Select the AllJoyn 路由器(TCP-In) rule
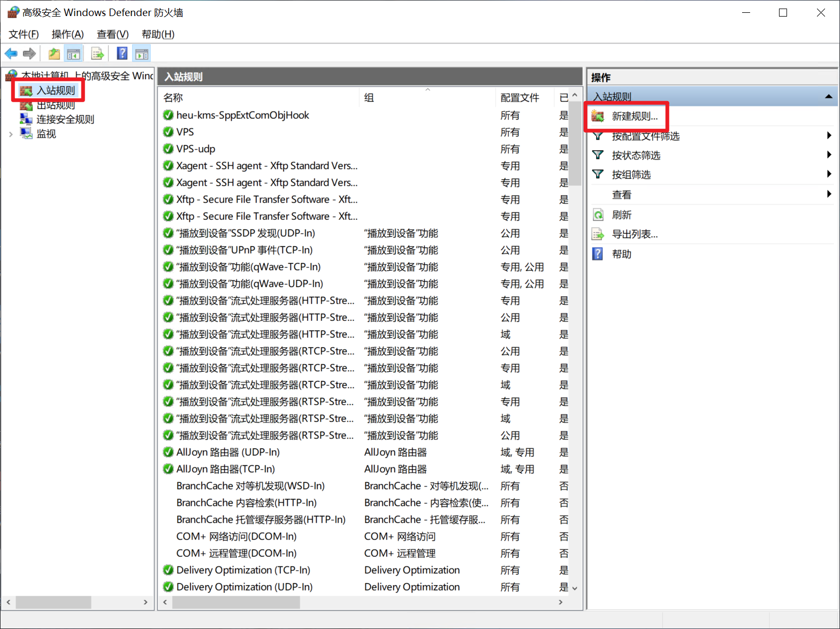Image resolution: width=840 pixels, height=629 pixels. [x=225, y=469]
